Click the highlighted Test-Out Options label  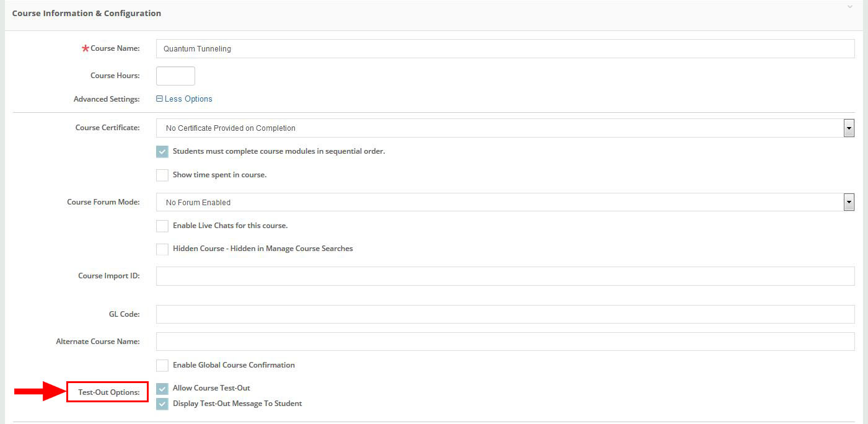108,392
